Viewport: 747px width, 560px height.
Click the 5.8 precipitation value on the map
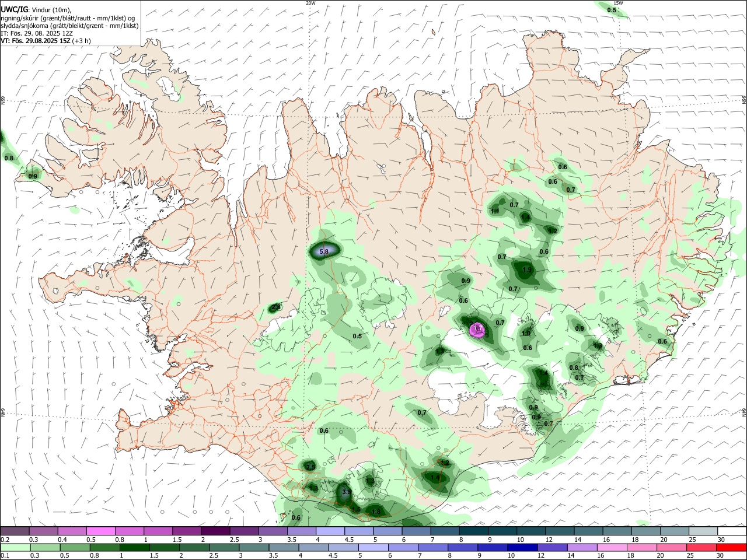[x=324, y=251]
